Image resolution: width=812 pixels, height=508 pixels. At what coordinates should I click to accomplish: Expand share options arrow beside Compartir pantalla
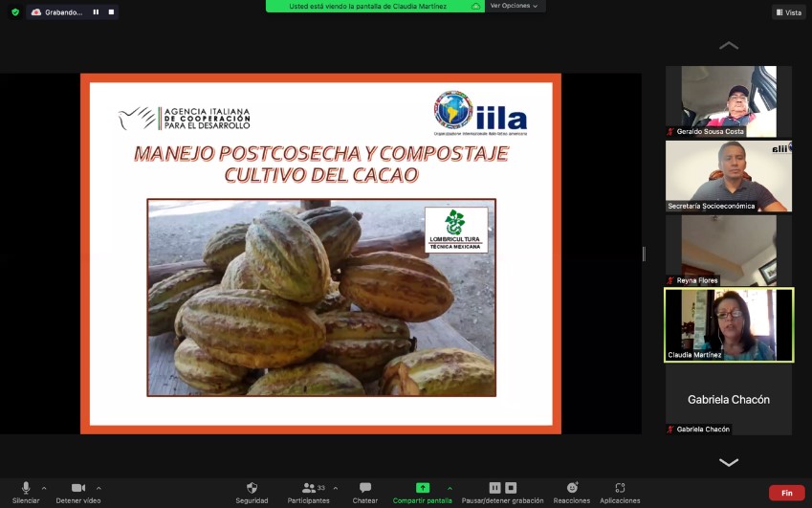[450, 488]
